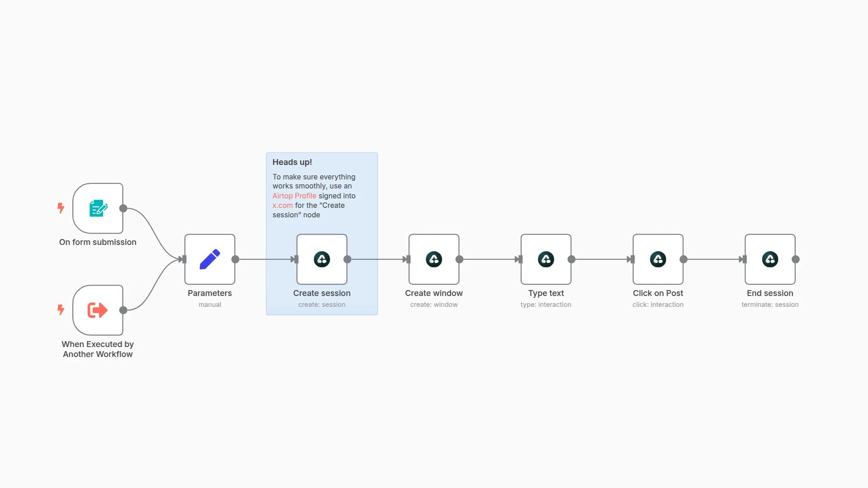
Task: Open the Create session Airtop node icon
Action: coord(322,259)
